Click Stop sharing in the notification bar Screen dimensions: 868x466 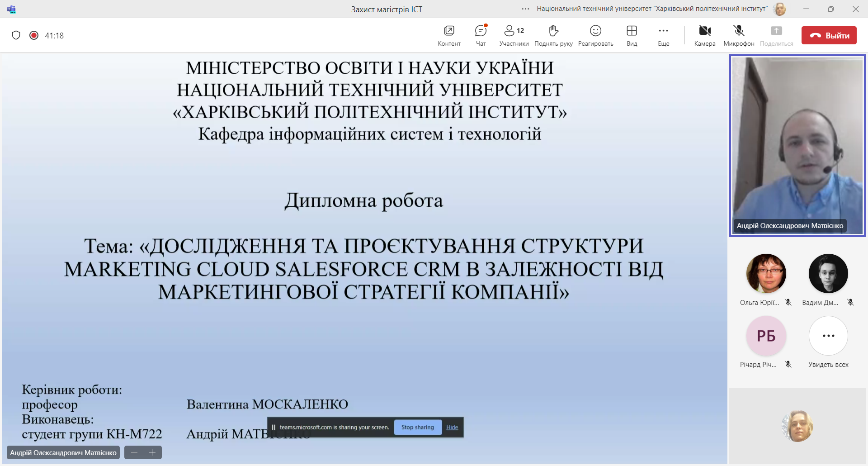(x=417, y=427)
